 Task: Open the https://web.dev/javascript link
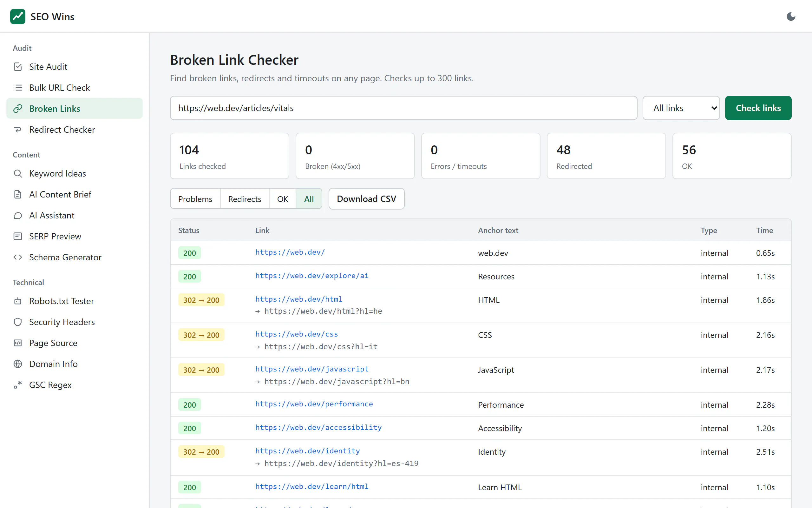(312, 369)
